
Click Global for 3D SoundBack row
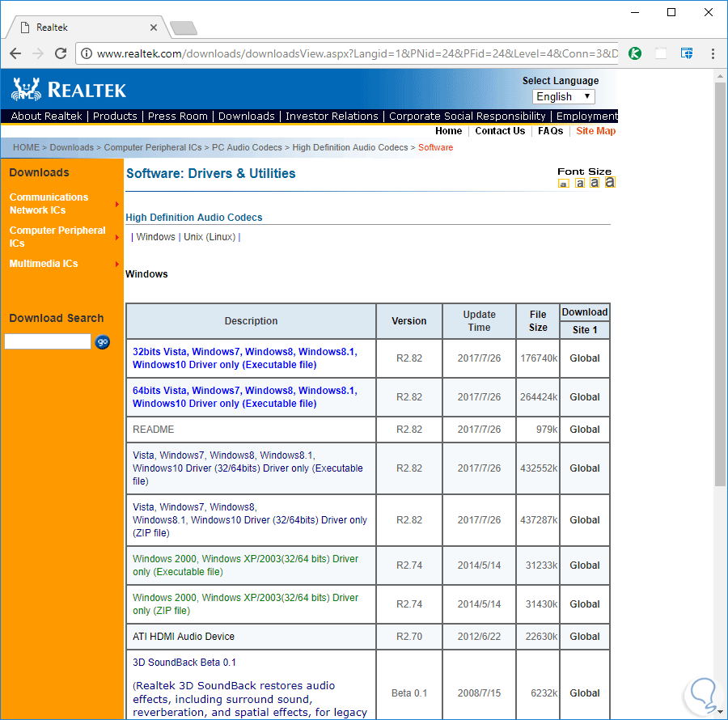(x=585, y=693)
